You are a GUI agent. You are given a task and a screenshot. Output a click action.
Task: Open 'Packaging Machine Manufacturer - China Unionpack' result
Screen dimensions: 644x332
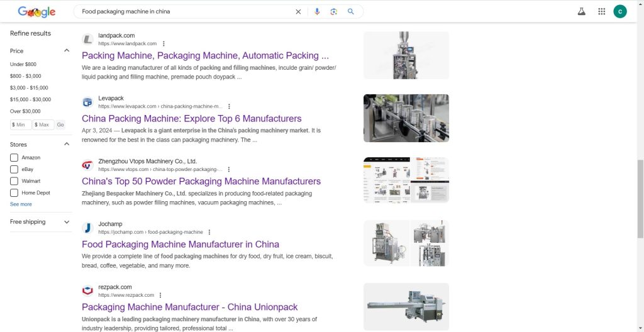click(x=190, y=307)
